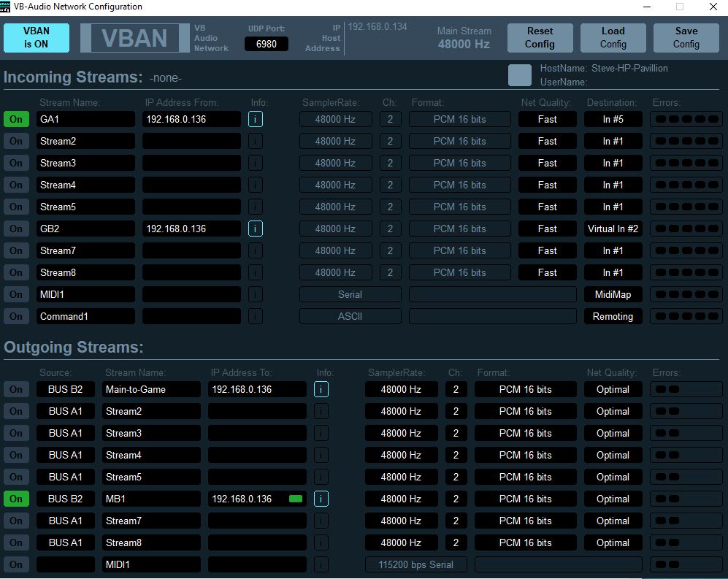
Task: Enable the GB2 incoming stream
Action: (x=16, y=229)
